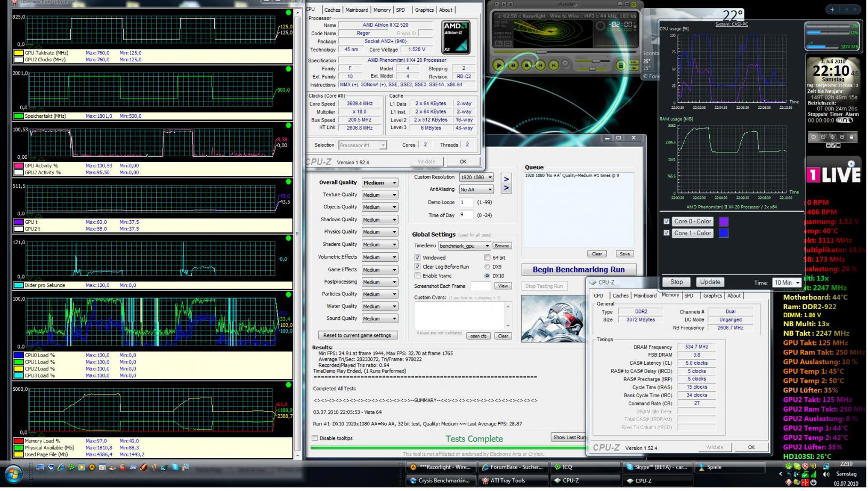Select the DX9 radio button
Viewport: 868px width, 491px height.
pos(487,267)
